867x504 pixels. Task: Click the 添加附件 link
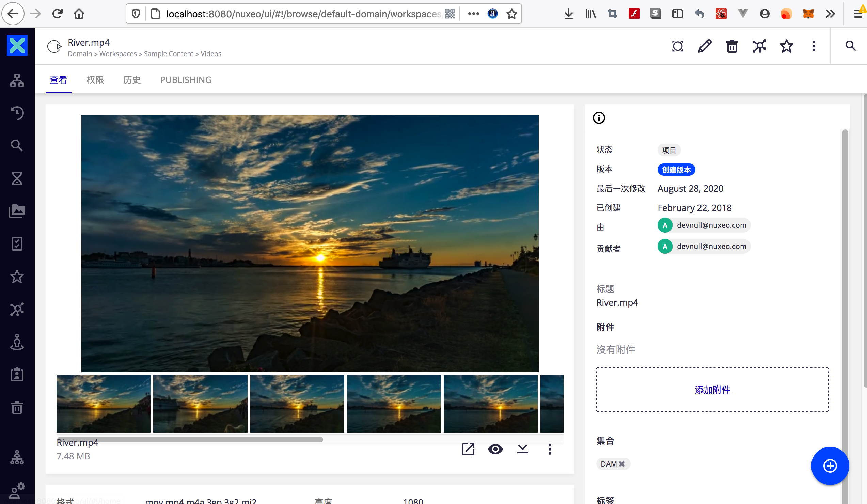[712, 390]
